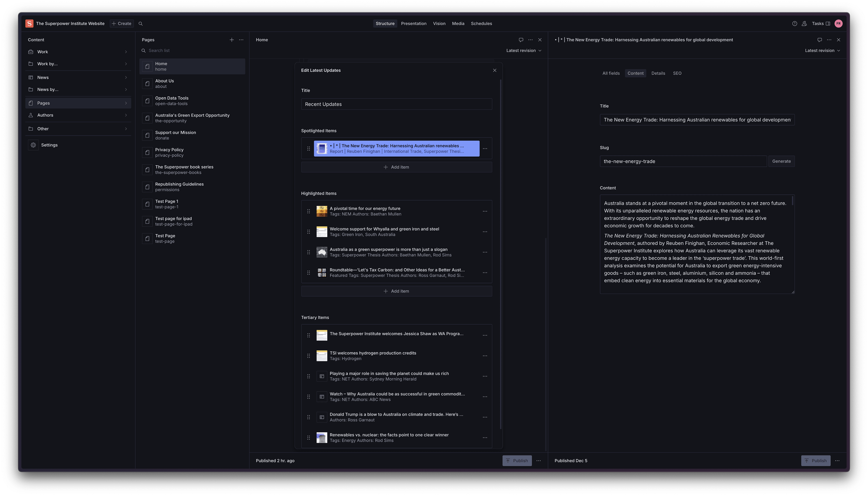Open Latest revision dropdown in right pane
This screenshot has width=868, height=496.
click(822, 50)
